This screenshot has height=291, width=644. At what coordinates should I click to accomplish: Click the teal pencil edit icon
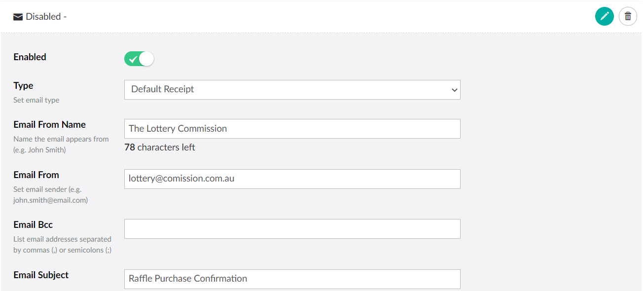(604, 16)
